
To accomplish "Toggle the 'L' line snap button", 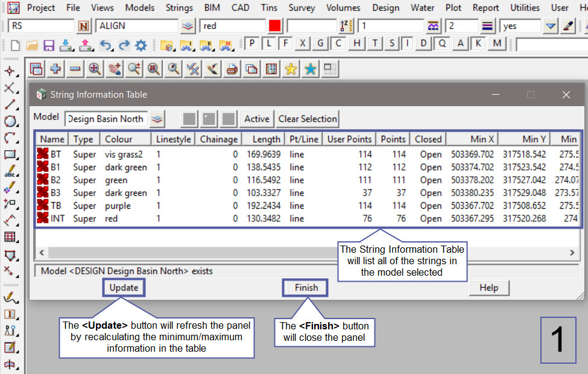I will (269, 43).
